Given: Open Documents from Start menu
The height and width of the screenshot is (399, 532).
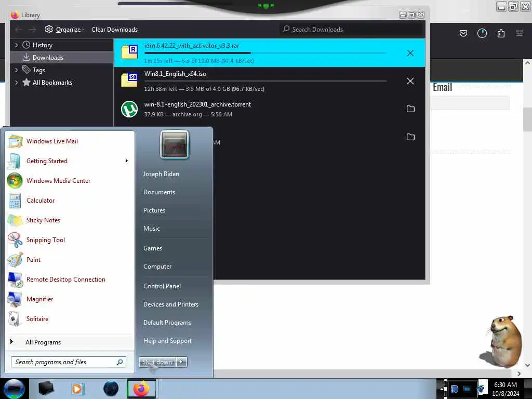Looking at the screenshot, I should tap(159, 192).
